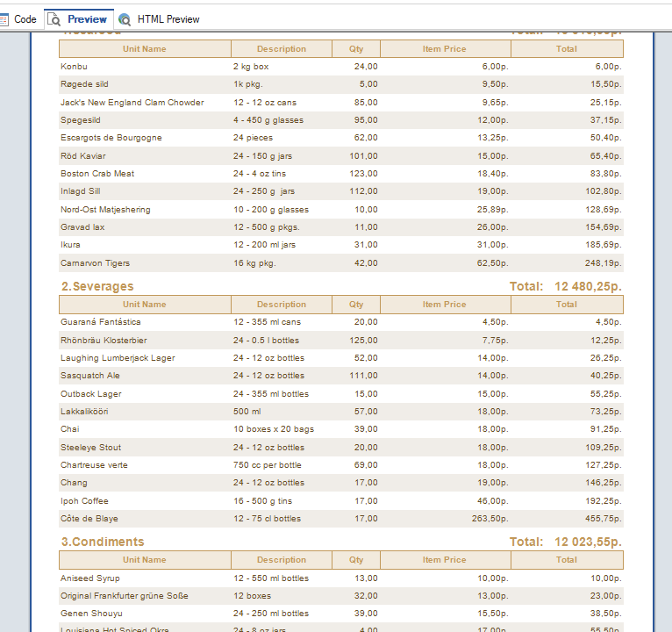This screenshot has height=632, width=672.
Task: Click Chartreuse verte entry
Action: click(x=94, y=465)
